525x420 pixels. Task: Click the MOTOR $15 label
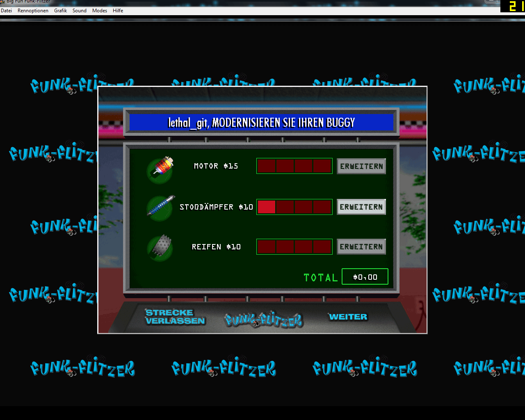pyautogui.click(x=216, y=166)
